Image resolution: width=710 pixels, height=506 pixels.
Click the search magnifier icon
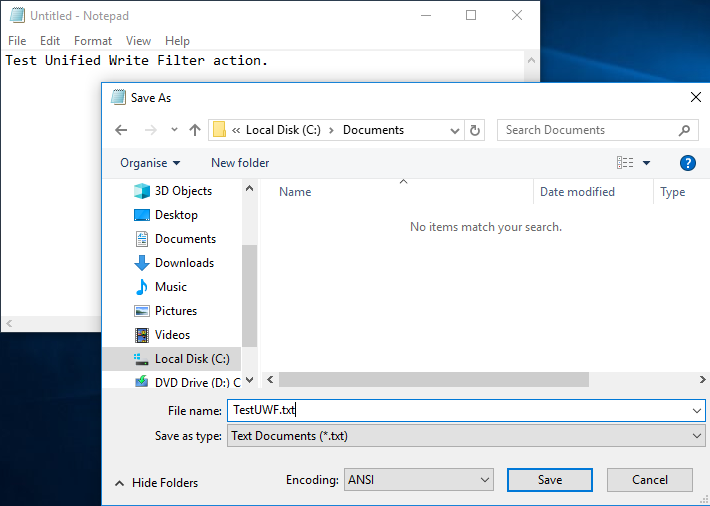tap(685, 130)
